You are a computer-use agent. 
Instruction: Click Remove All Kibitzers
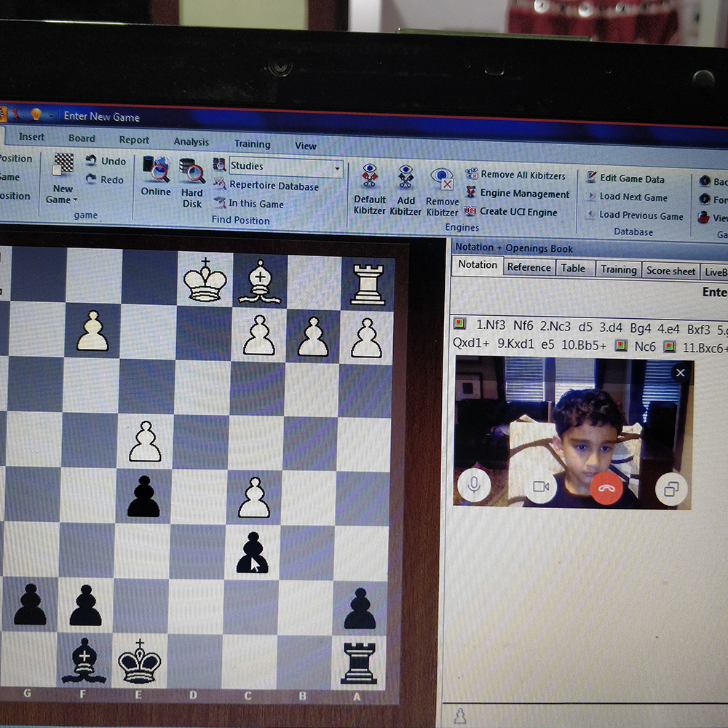click(x=522, y=175)
